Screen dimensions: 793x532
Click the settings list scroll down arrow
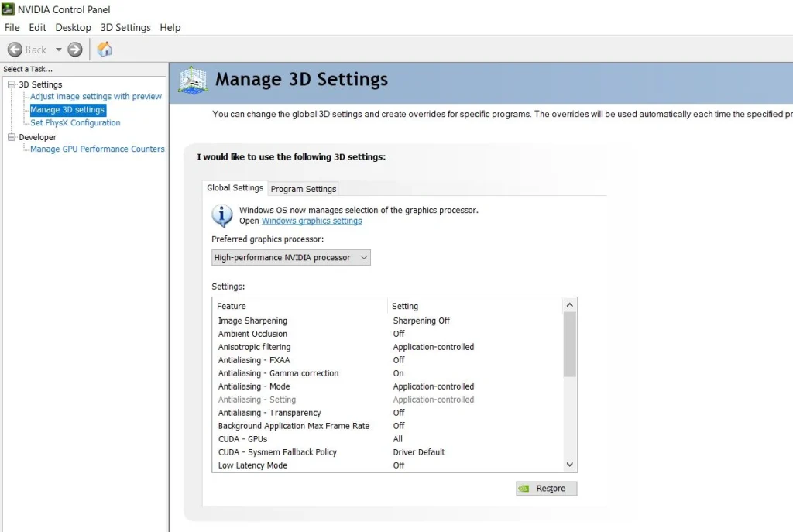pos(569,465)
